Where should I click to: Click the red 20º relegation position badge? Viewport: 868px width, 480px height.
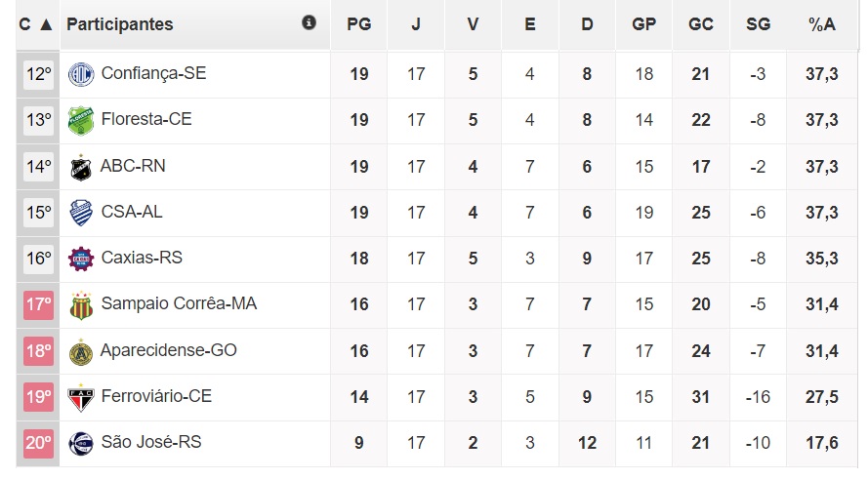click(x=38, y=443)
